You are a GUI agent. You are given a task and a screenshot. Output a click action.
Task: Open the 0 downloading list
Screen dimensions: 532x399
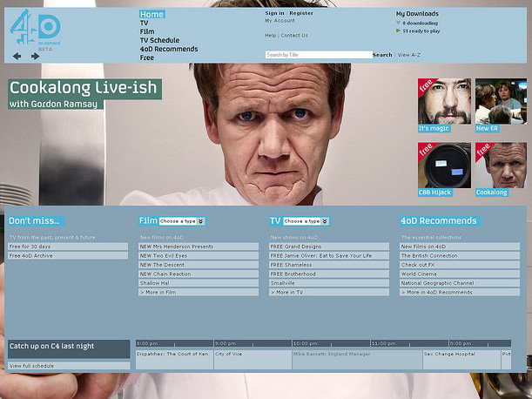point(421,24)
